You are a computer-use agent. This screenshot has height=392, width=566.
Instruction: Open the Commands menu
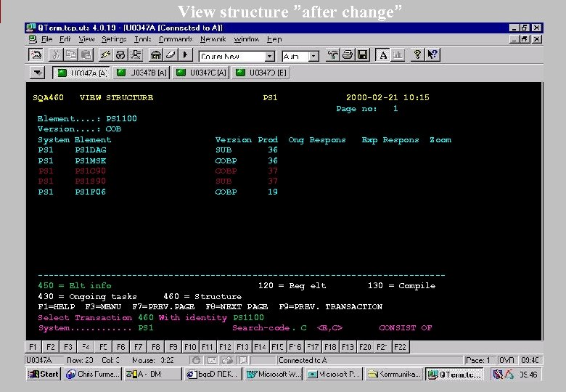tap(176, 39)
